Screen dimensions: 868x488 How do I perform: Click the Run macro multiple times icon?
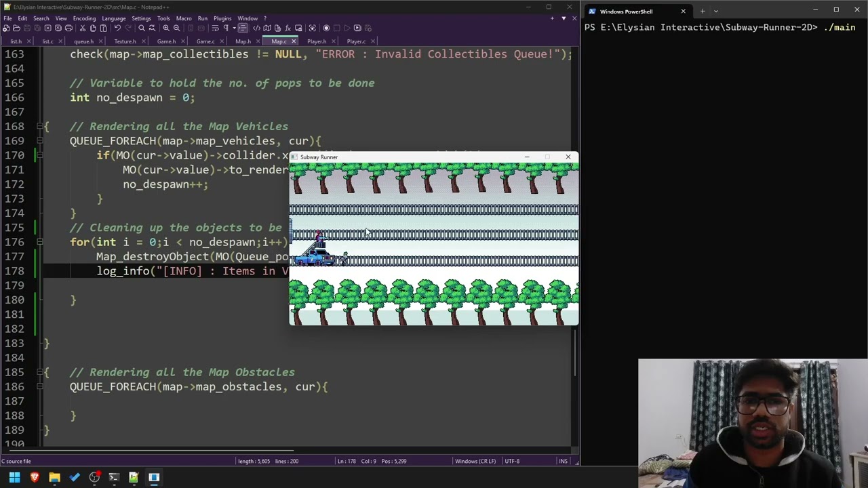[357, 28]
